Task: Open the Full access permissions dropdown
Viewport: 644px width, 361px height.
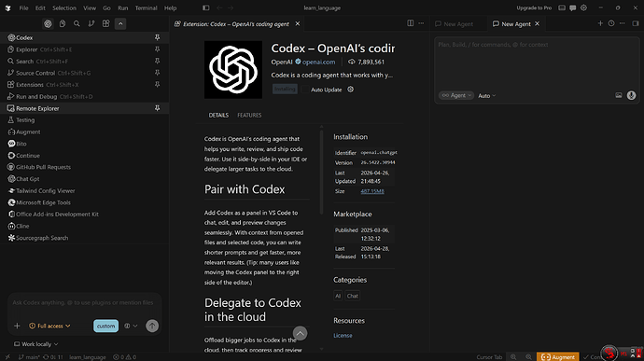Action: (49, 326)
